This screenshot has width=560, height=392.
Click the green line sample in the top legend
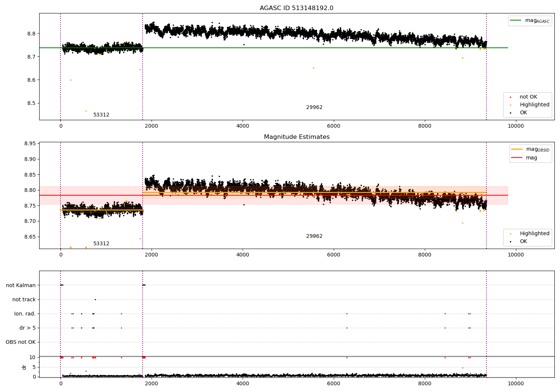click(x=516, y=21)
